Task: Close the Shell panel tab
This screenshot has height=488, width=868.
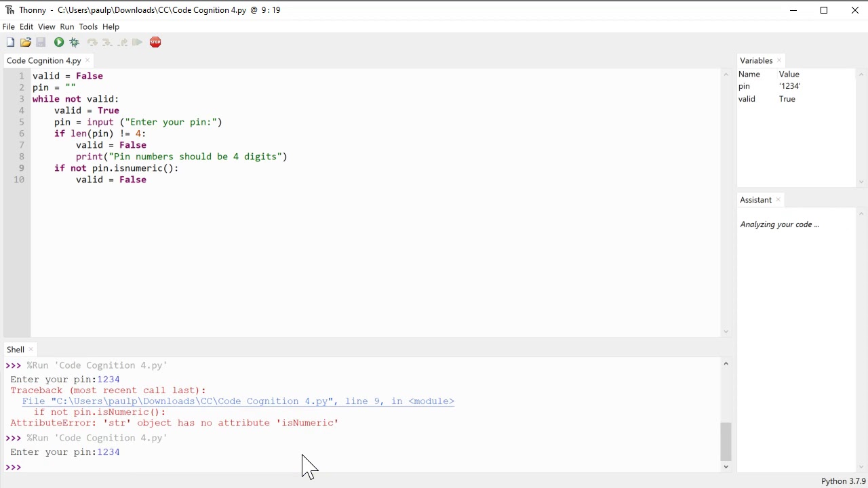Action: [x=31, y=350]
